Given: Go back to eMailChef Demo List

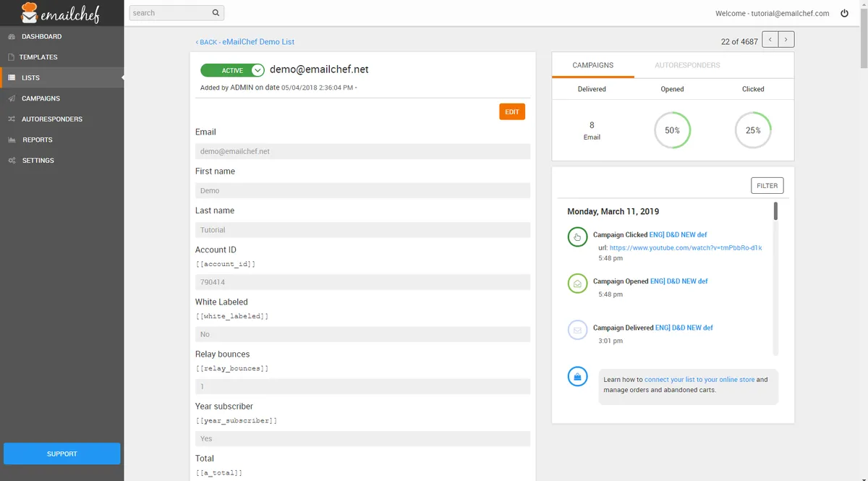Looking at the screenshot, I should click(245, 42).
